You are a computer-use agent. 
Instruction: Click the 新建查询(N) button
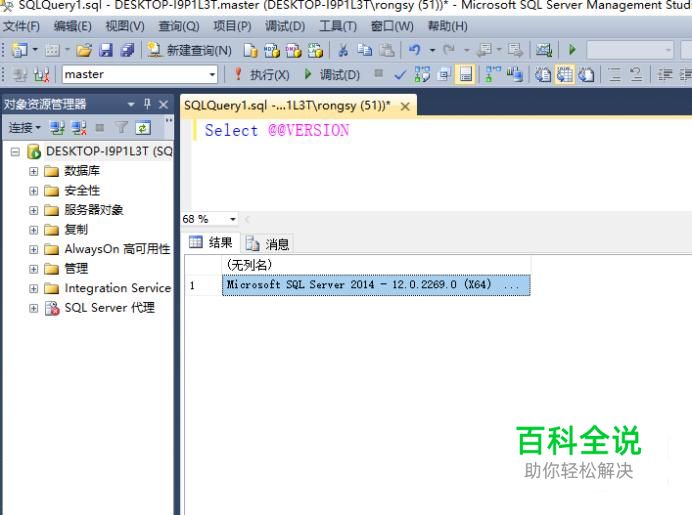189,50
